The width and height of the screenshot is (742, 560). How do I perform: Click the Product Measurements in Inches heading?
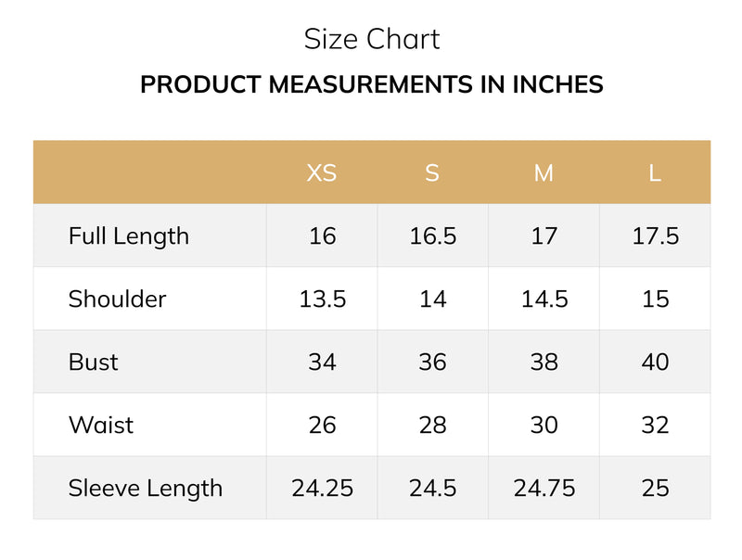point(372,84)
